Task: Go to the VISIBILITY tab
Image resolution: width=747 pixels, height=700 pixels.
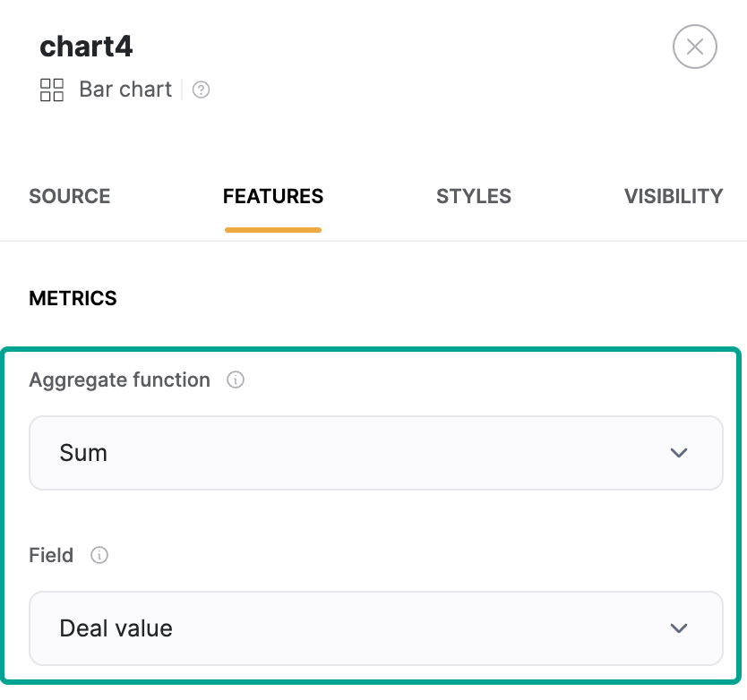Action: coord(673,197)
